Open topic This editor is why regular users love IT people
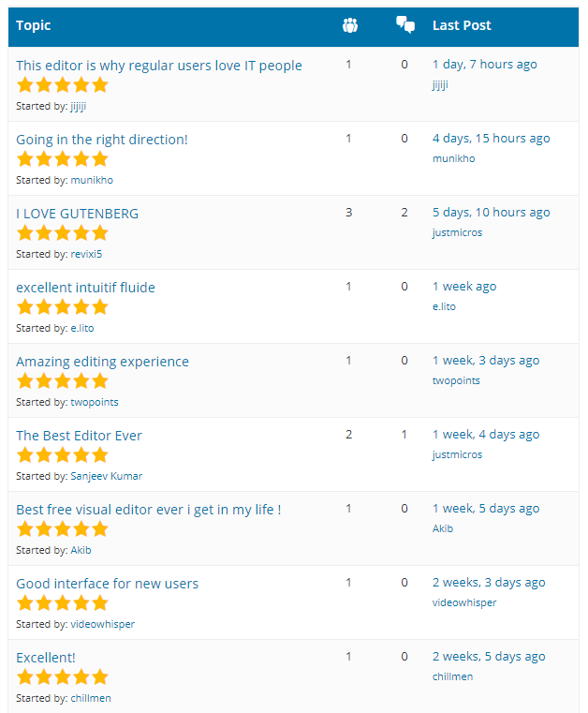The height and width of the screenshot is (713, 588). (159, 66)
